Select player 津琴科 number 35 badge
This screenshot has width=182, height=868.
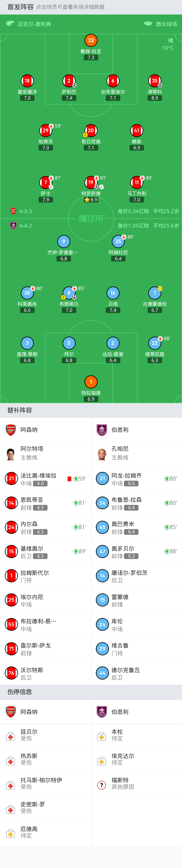click(x=154, y=81)
